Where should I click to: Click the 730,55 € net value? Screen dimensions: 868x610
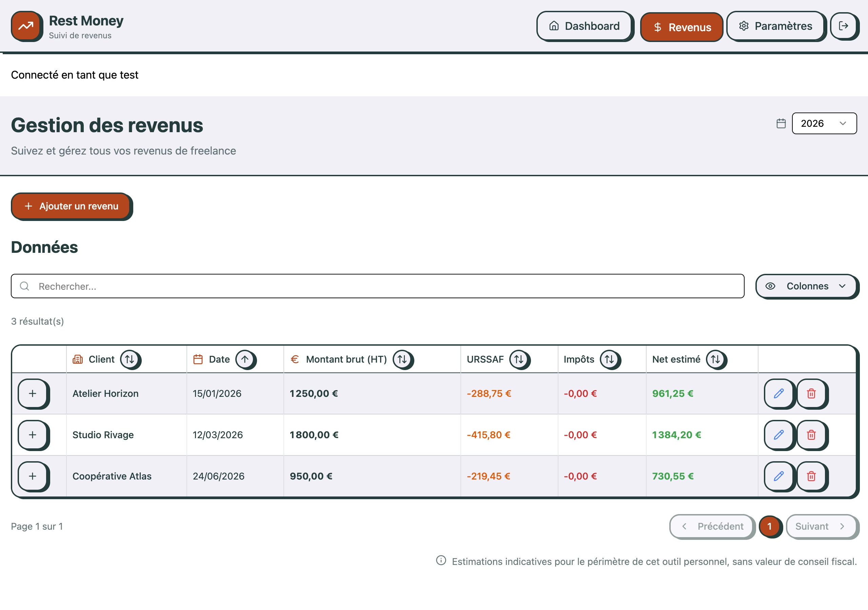tap(673, 476)
